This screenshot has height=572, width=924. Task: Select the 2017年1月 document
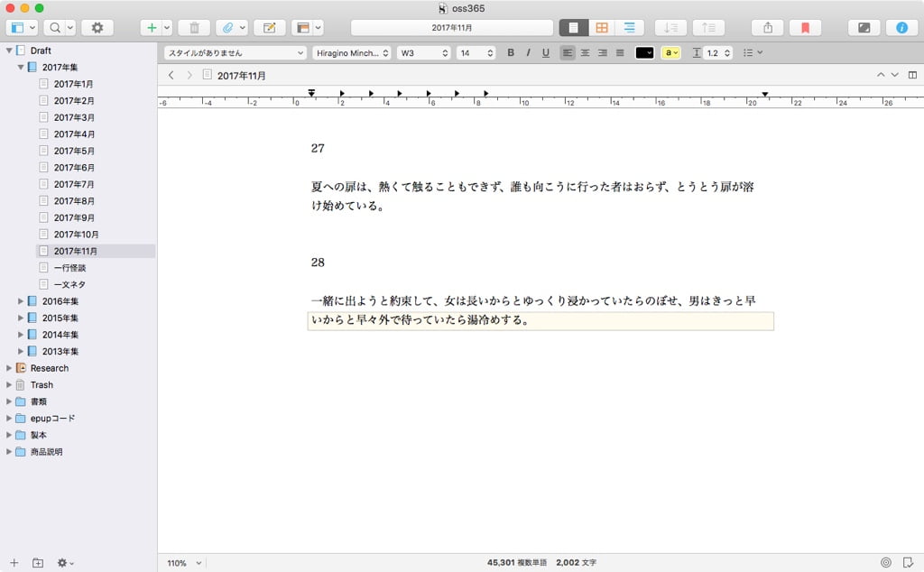click(x=73, y=84)
